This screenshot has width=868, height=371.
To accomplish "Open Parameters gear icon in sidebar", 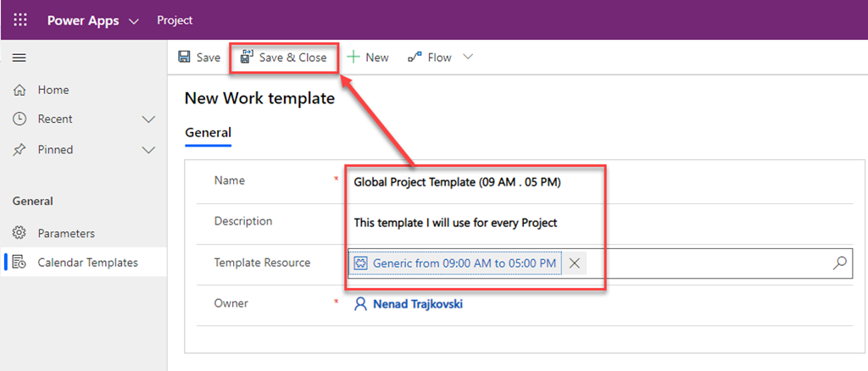I will point(19,233).
